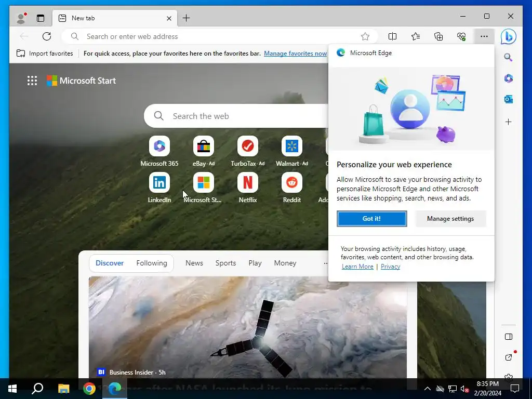
Task: Open the Windows Start menu
Action: point(12,389)
